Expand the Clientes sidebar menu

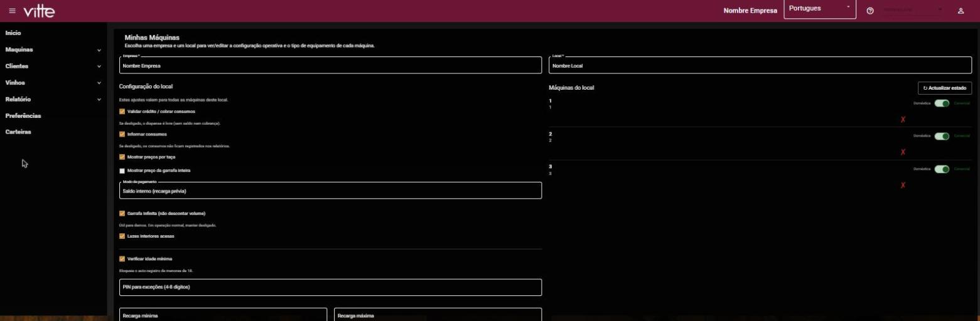tap(53, 66)
